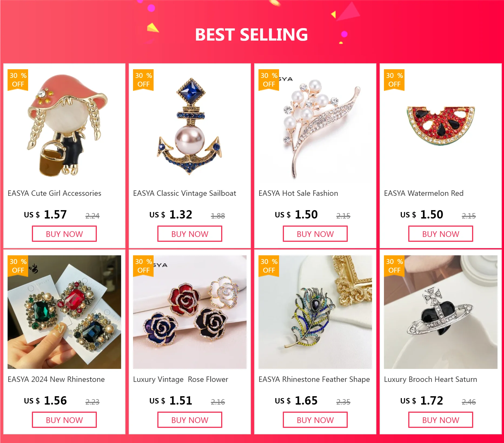
Task: Open the watermelon brooch product image
Action: [441, 126]
